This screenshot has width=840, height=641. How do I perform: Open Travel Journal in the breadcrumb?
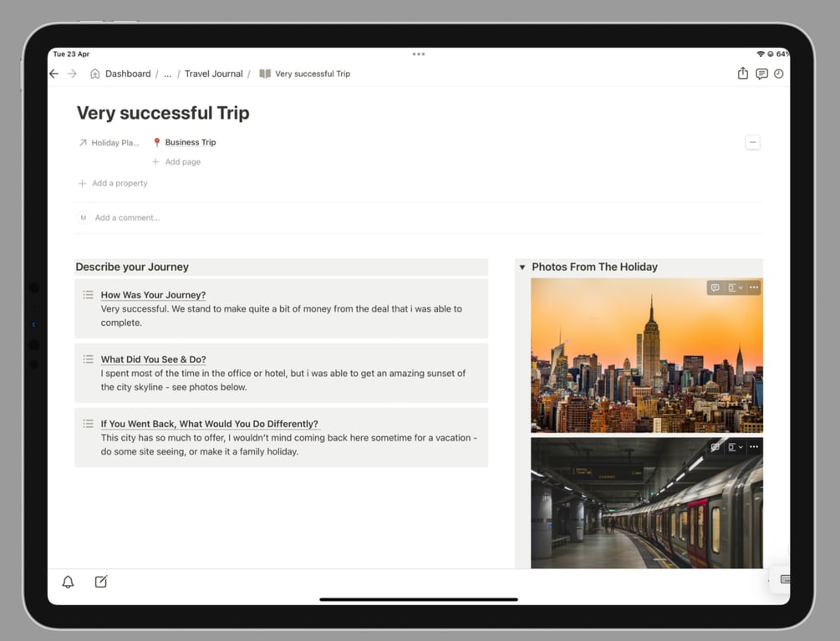point(213,74)
